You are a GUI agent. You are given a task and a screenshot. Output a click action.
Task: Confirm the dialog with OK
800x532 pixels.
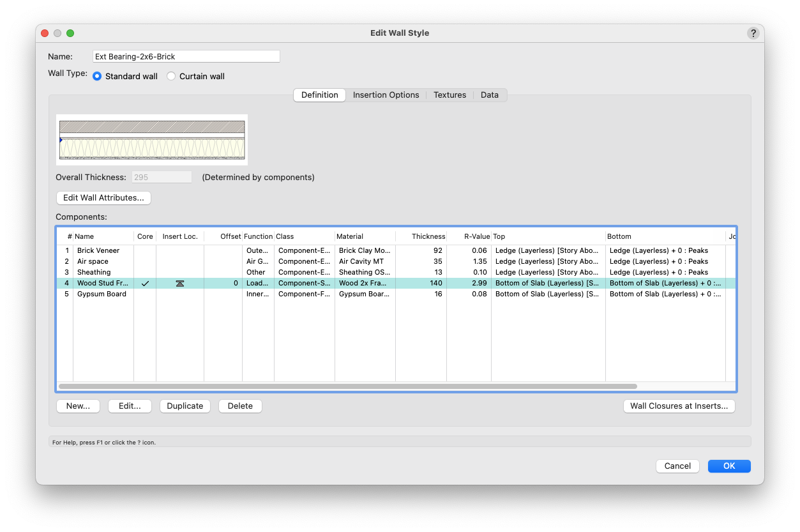point(728,466)
